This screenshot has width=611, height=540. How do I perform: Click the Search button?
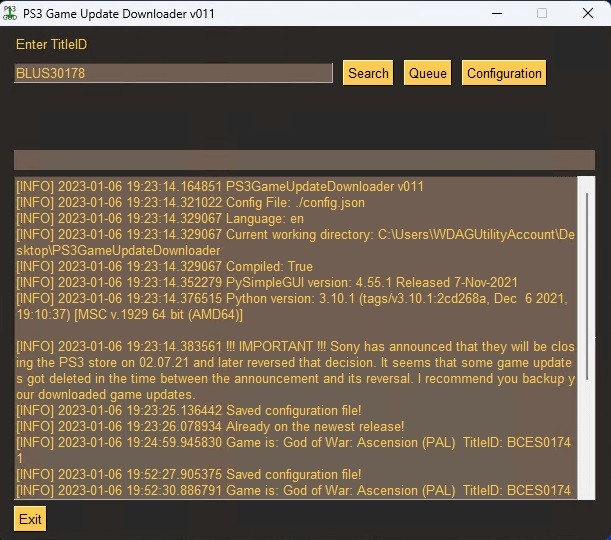pos(368,73)
